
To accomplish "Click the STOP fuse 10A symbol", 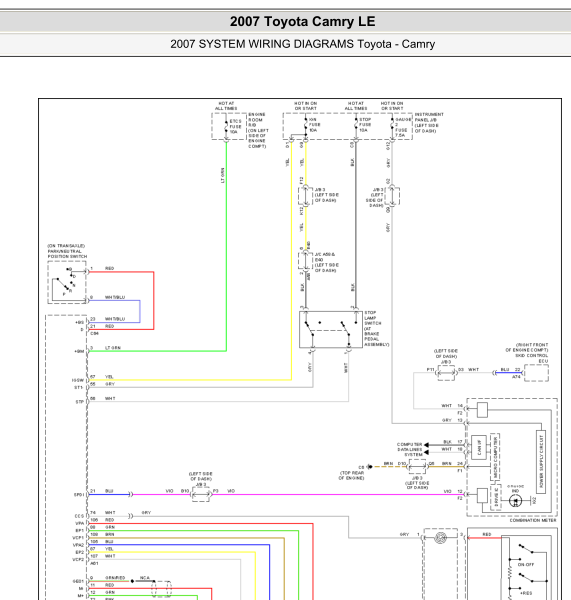I will [356, 125].
